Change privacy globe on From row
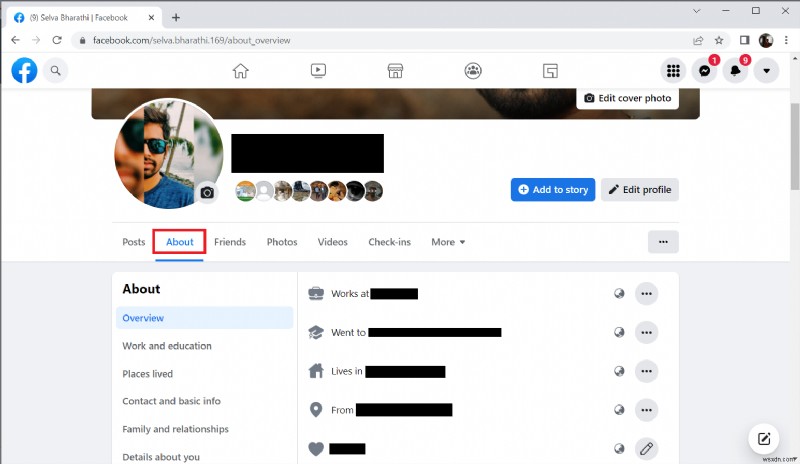Viewport: 800px width, 464px height. click(x=619, y=410)
